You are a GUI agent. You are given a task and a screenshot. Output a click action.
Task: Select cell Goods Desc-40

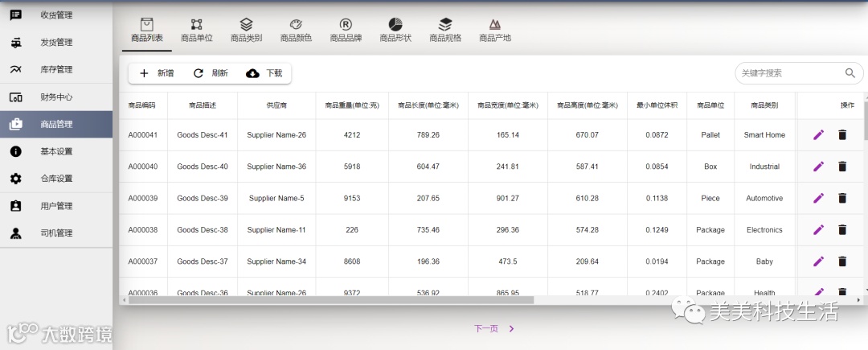pos(202,166)
